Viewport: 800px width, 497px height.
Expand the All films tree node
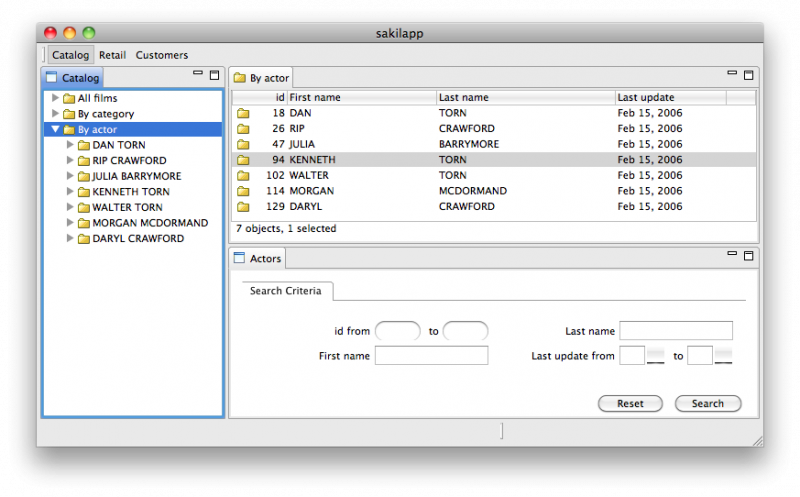[55, 98]
